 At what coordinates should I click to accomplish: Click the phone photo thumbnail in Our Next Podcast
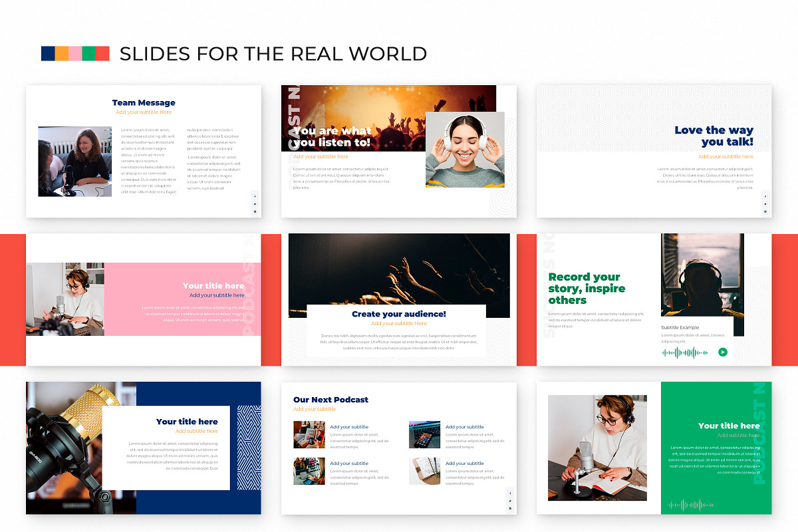(424, 434)
